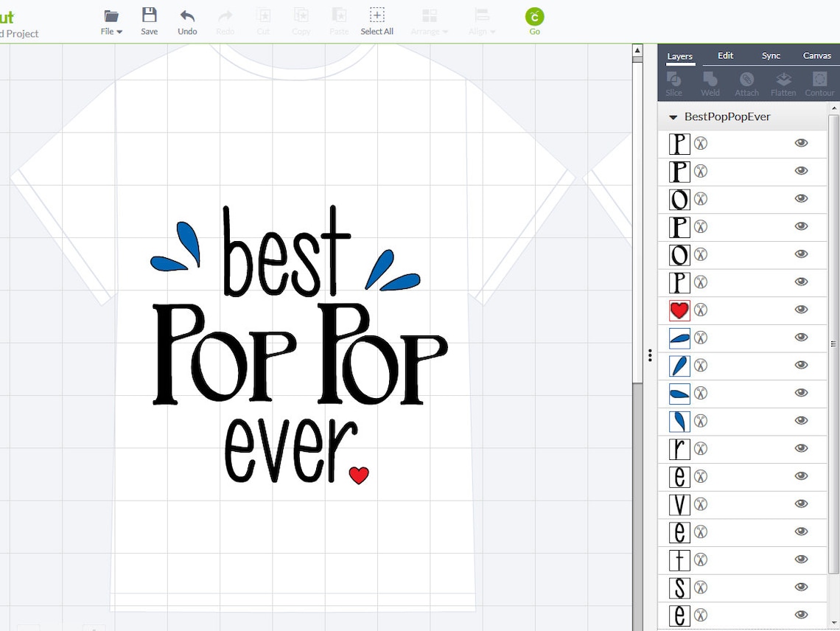Switch to the Canvas tab
The width and height of the screenshot is (840, 631).
(x=817, y=55)
